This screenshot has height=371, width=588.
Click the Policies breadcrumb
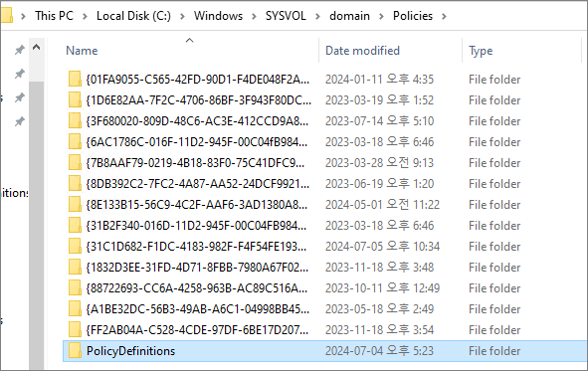[x=413, y=16]
